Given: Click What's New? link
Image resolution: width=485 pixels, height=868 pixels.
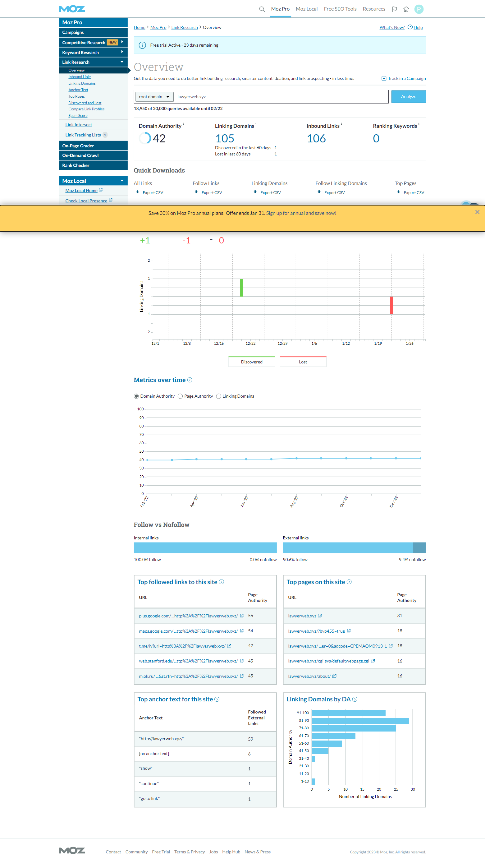Looking at the screenshot, I should 392,27.
